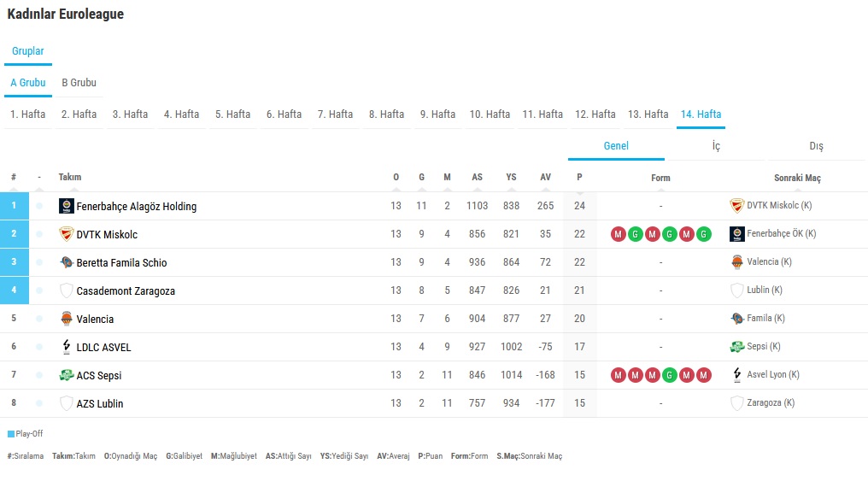Show the İç (home) standings

pyautogui.click(x=716, y=146)
